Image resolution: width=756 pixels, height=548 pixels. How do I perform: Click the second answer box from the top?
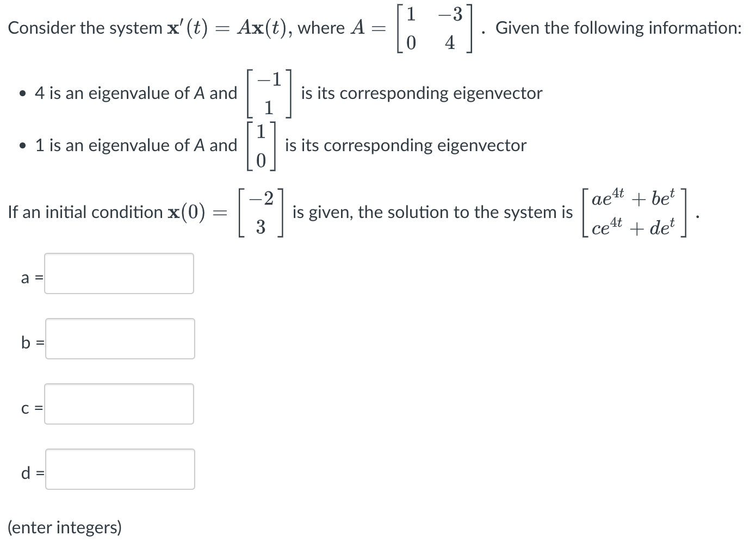pos(120,339)
